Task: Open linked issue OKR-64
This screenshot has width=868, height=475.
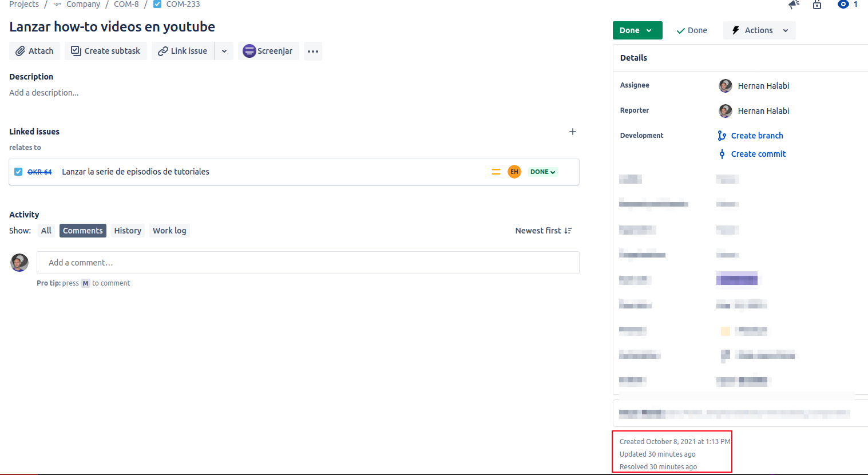Action: coord(39,172)
